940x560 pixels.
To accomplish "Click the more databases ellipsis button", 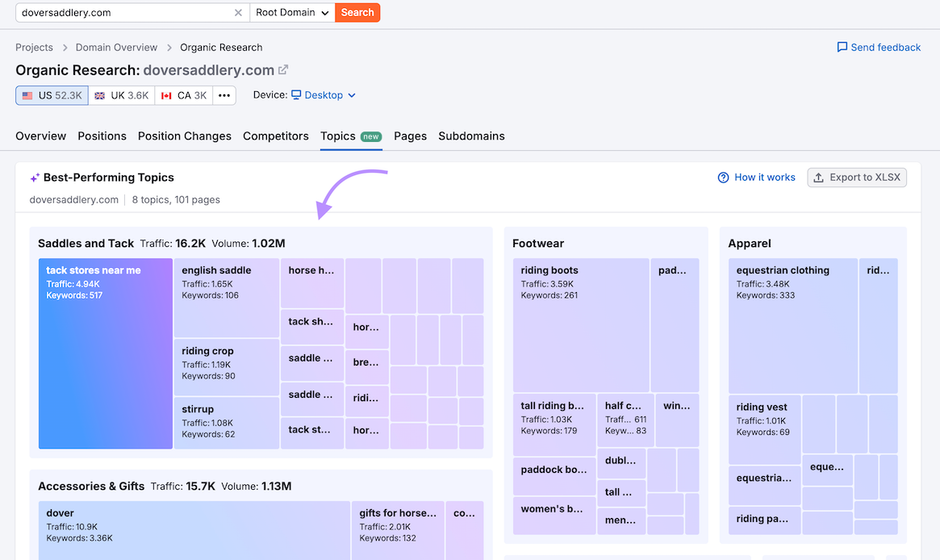I will (x=224, y=95).
